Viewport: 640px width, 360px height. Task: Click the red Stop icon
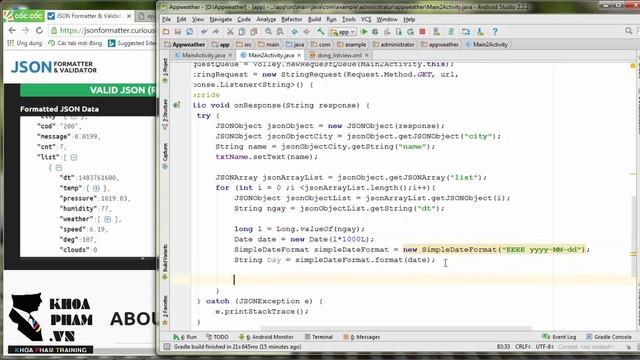coord(422,31)
